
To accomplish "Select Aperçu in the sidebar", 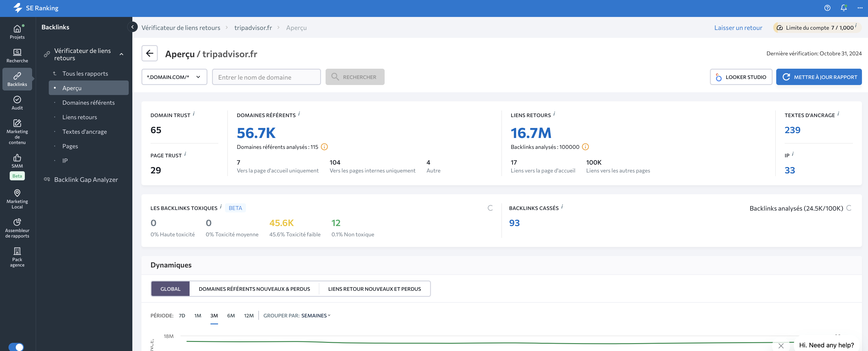I will coord(89,88).
